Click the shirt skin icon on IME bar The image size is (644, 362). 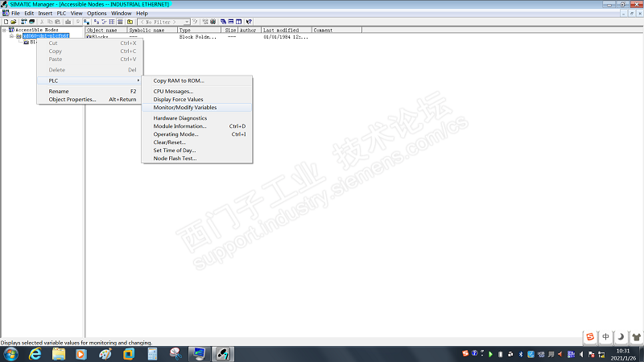coord(636,337)
